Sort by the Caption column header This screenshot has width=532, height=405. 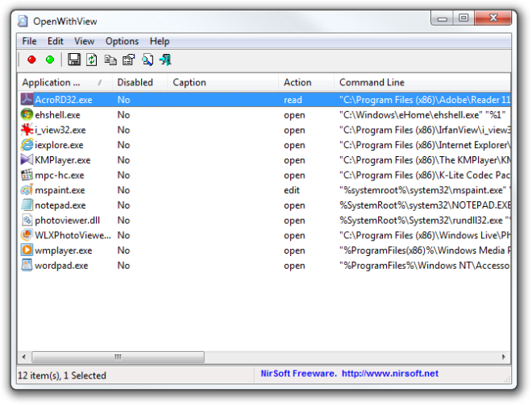[x=223, y=82]
